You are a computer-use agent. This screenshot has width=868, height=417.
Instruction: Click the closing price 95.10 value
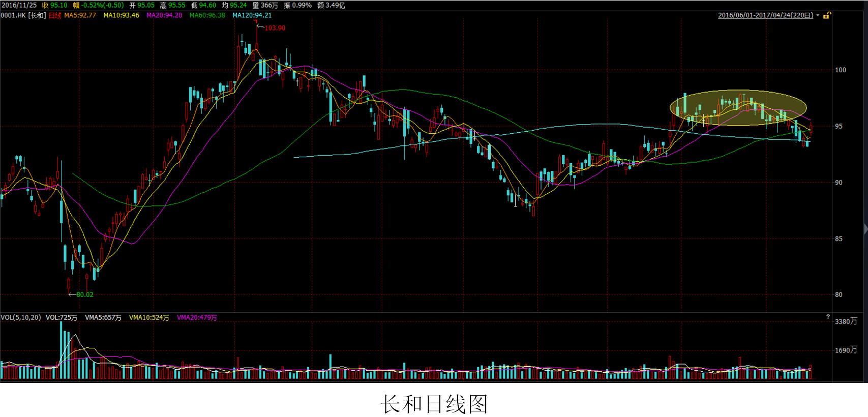[59, 5]
